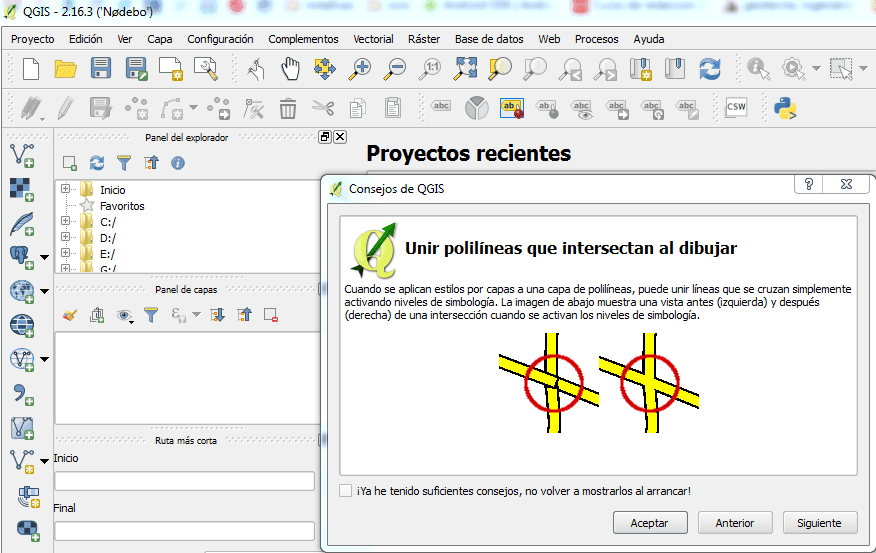This screenshot has height=553, width=876.
Task: Select the Pan Map hand tool
Action: tap(290, 69)
